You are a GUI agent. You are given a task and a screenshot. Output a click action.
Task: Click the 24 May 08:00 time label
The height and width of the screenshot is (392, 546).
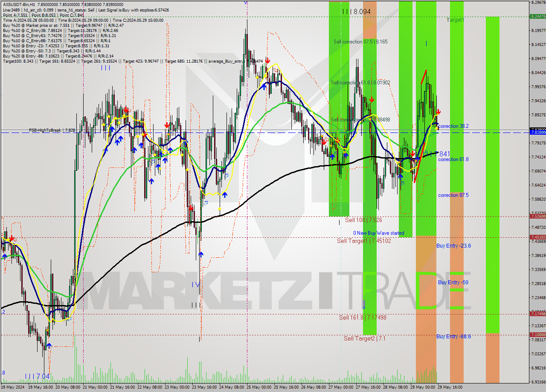[x=231, y=387]
